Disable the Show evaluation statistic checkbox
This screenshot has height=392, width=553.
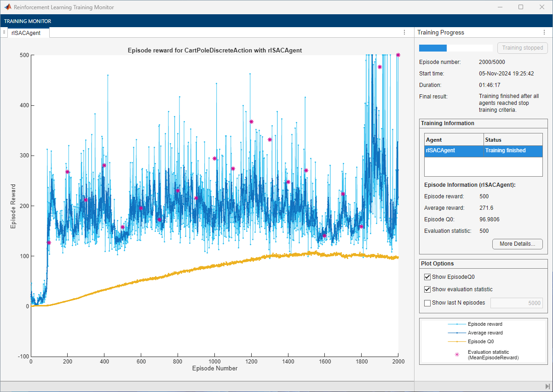[x=427, y=289]
